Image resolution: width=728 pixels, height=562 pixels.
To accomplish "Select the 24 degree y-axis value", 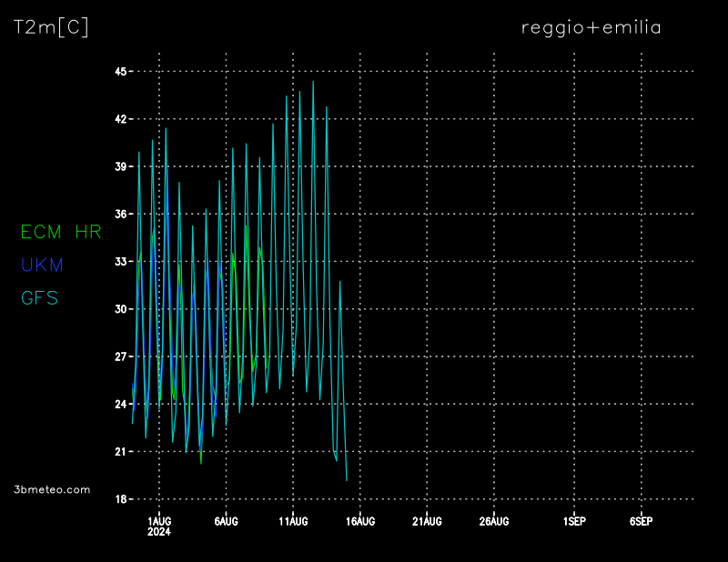I will [x=120, y=404].
